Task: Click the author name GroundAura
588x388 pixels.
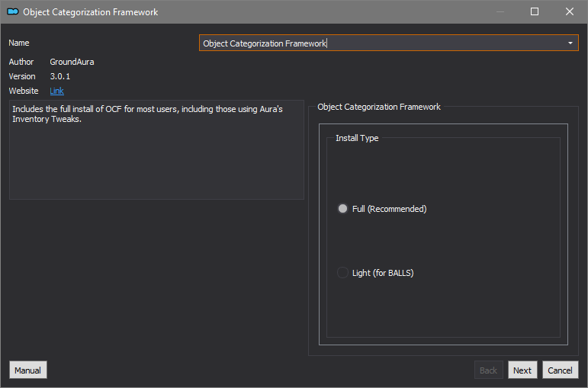Action: point(72,62)
